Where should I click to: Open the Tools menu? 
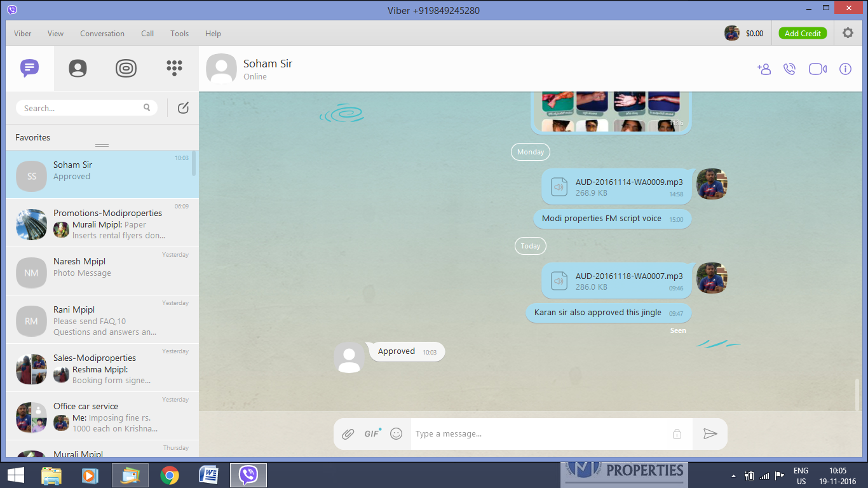tap(179, 34)
